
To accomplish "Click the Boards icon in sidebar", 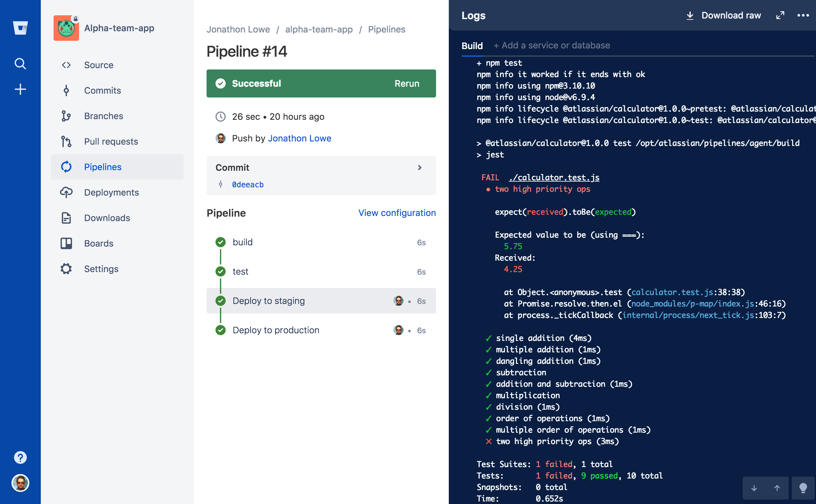I will pyautogui.click(x=67, y=243).
